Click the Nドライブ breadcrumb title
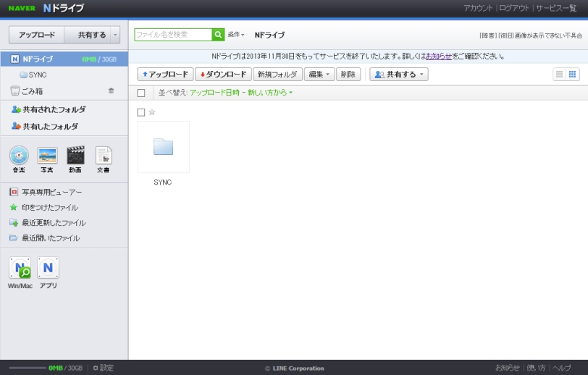Viewport: 588px width, 375px height. click(x=269, y=35)
